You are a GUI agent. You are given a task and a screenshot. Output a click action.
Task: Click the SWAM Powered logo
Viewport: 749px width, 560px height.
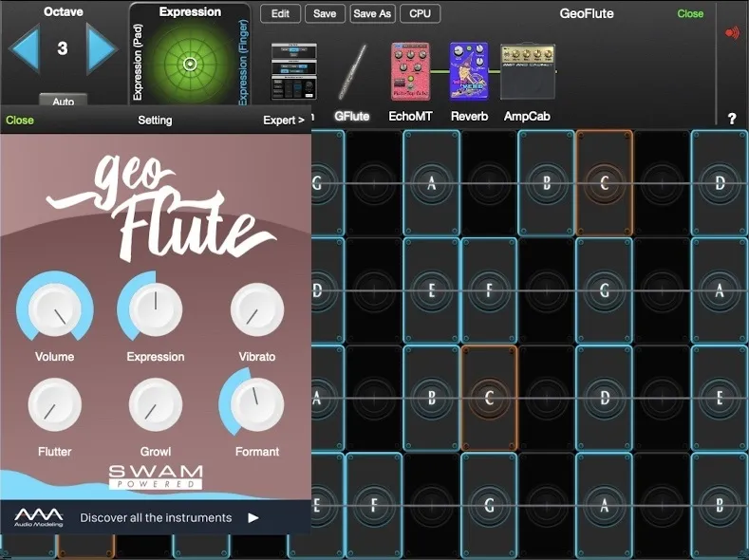tap(156, 476)
